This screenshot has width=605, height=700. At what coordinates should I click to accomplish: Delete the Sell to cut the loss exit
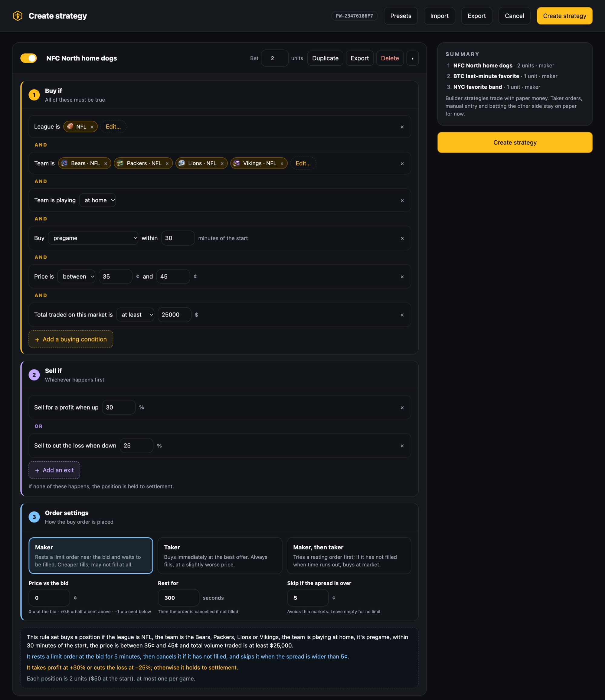pyautogui.click(x=402, y=446)
